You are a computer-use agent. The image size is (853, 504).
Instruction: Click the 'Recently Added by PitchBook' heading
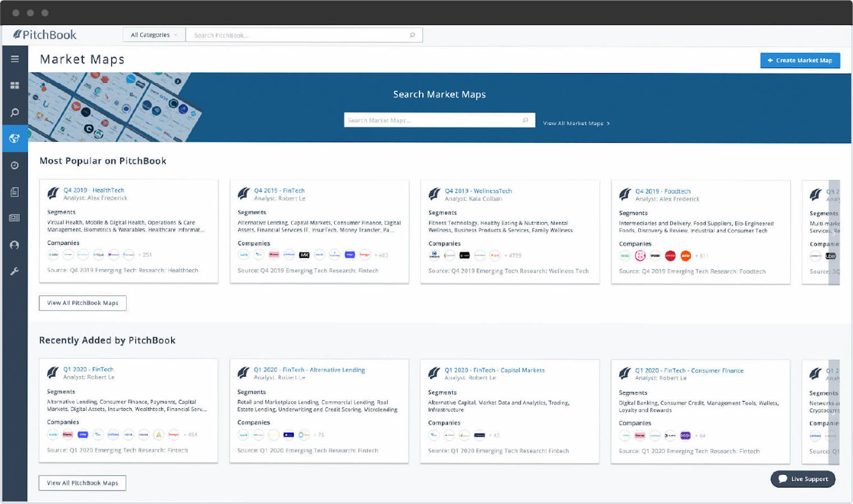(107, 340)
